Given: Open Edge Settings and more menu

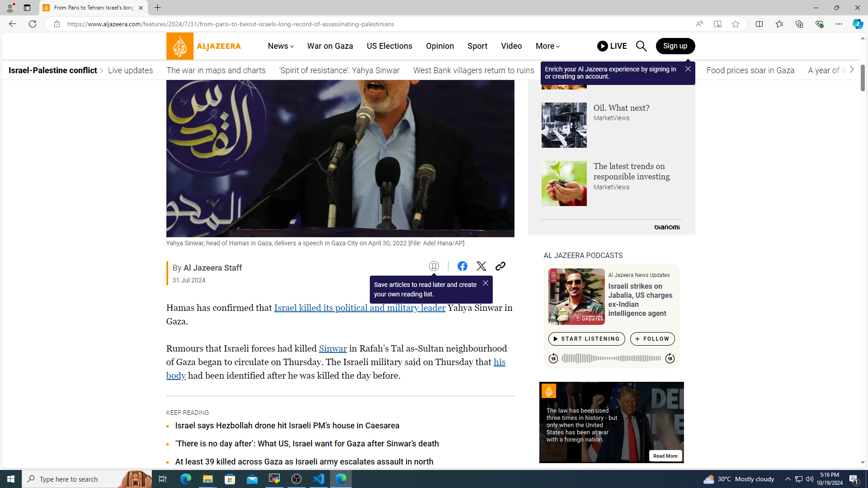Looking at the screenshot, I should (839, 24).
